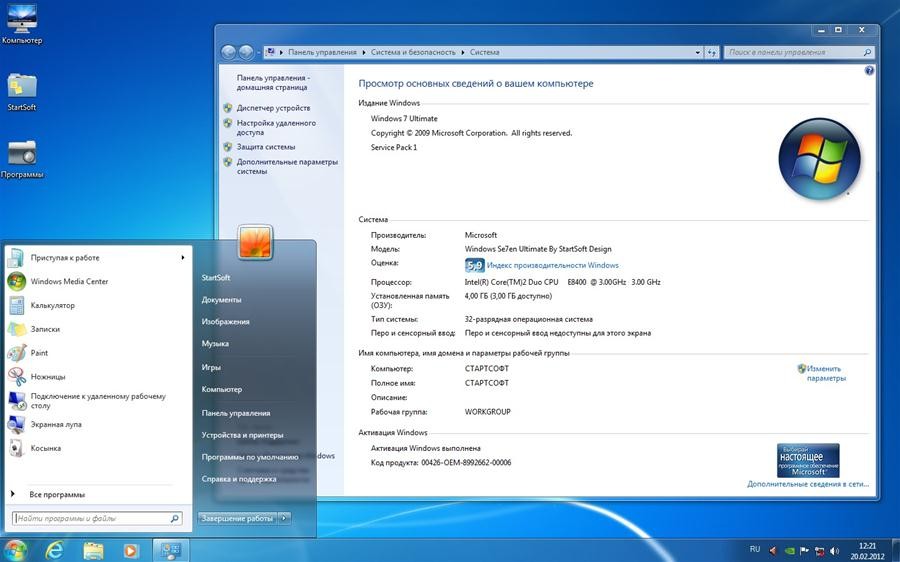
Task: Click the Приступая к работе icon in Start menu
Action: (16, 258)
